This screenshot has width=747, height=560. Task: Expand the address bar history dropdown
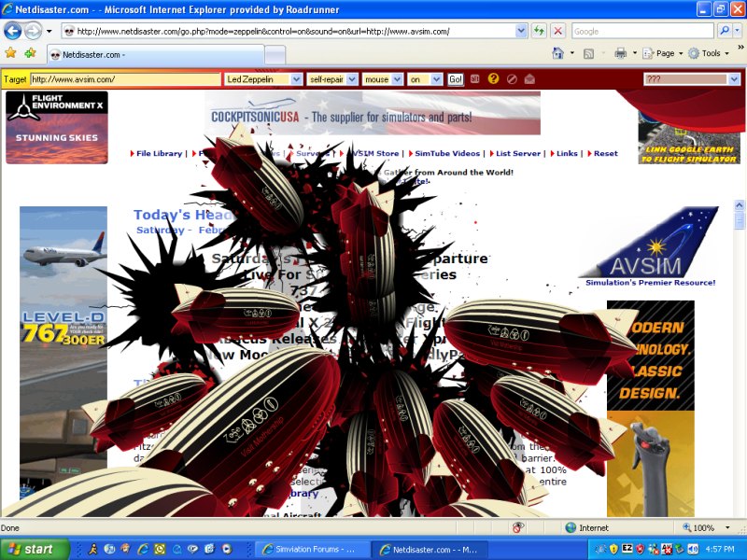pos(522,32)
